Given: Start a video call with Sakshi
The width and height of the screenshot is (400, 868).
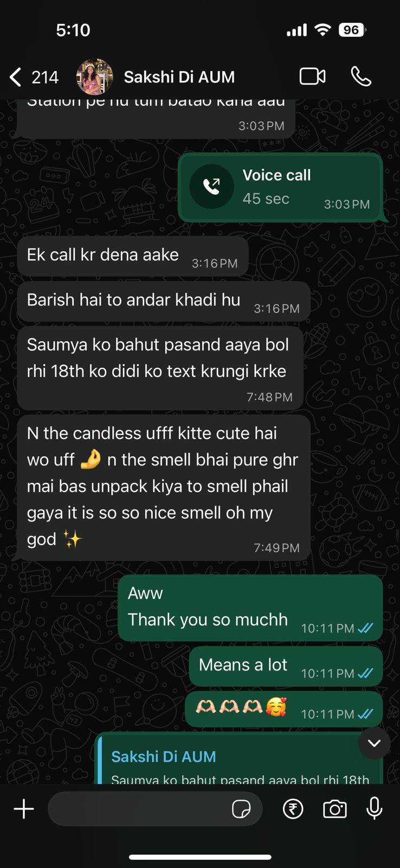Looking at the screenshot, I should 313,76.
